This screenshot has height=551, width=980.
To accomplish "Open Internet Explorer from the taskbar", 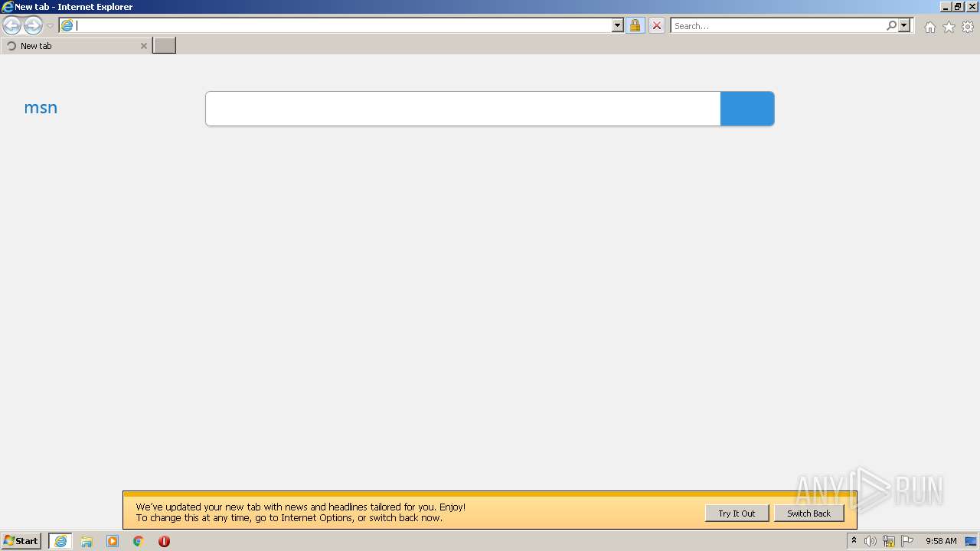I will (60, 541).
